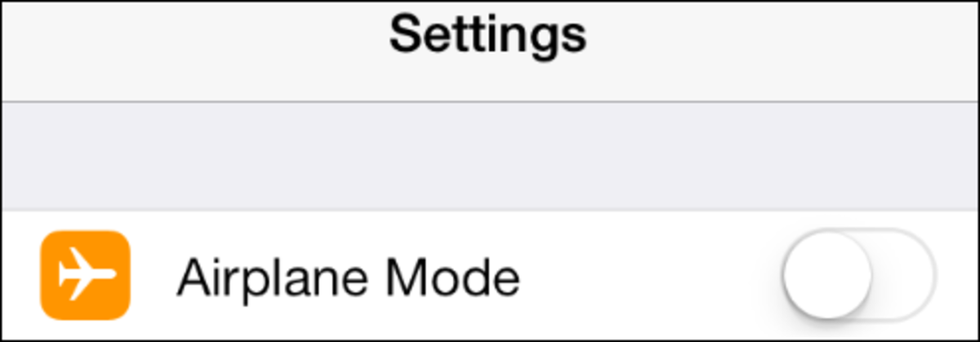Turn on the Airplane Mode toggle
The image size is (980, 342).
(858, 274)
